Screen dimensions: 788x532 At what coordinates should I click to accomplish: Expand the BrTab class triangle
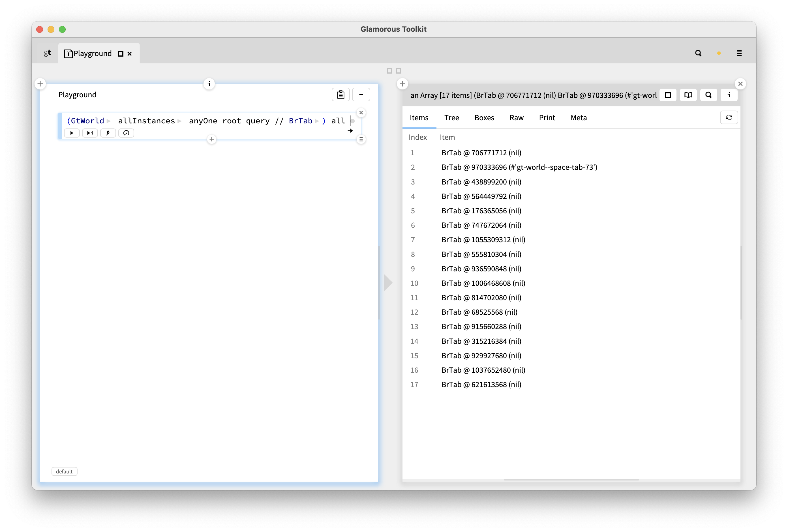pos(317,121)
